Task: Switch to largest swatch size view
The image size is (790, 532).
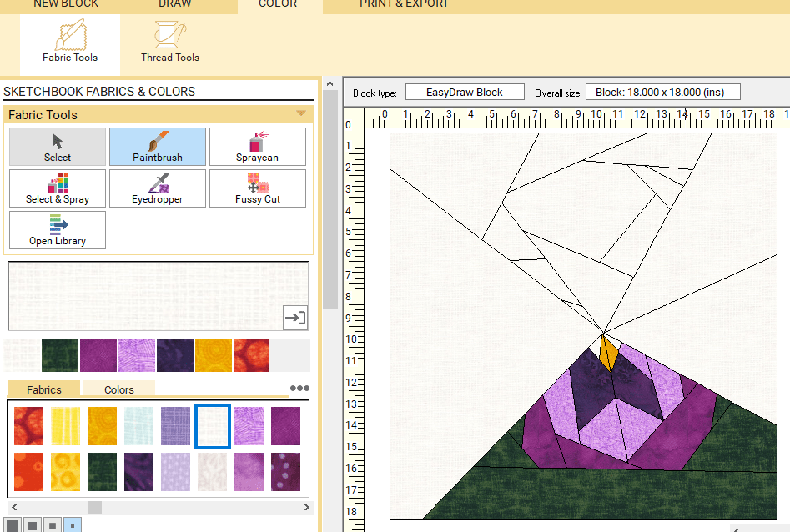Action: point(12,526)
